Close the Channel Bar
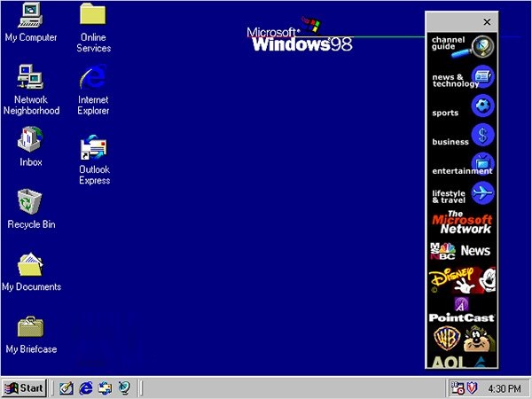The image size is (532, 399). pos(487,21)
